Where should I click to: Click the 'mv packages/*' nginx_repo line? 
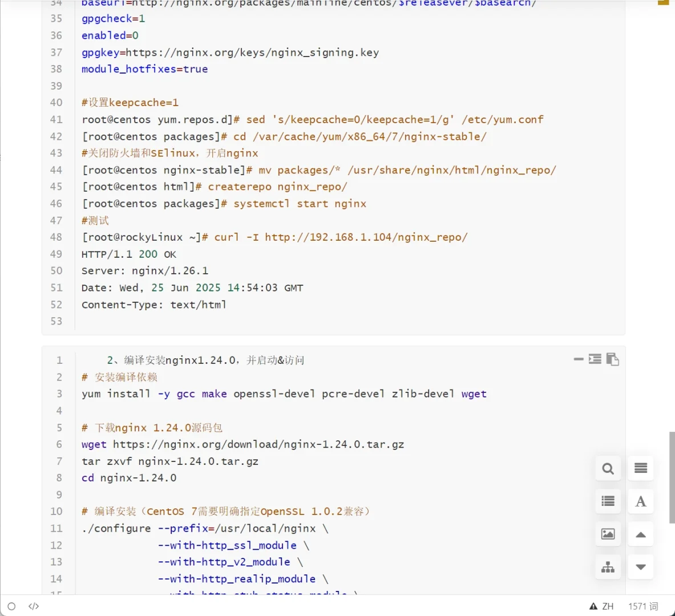tap(319, 170)
